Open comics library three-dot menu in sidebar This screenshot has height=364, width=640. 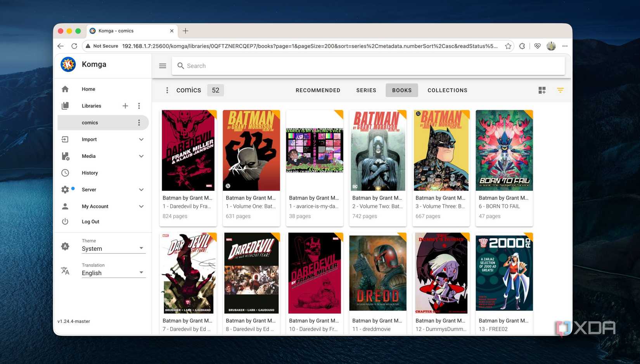pyautogui.click(x=139, y=122)
